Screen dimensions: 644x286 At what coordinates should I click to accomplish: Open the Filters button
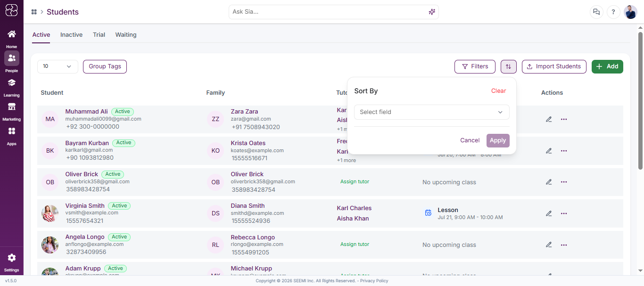coord(475,66)
